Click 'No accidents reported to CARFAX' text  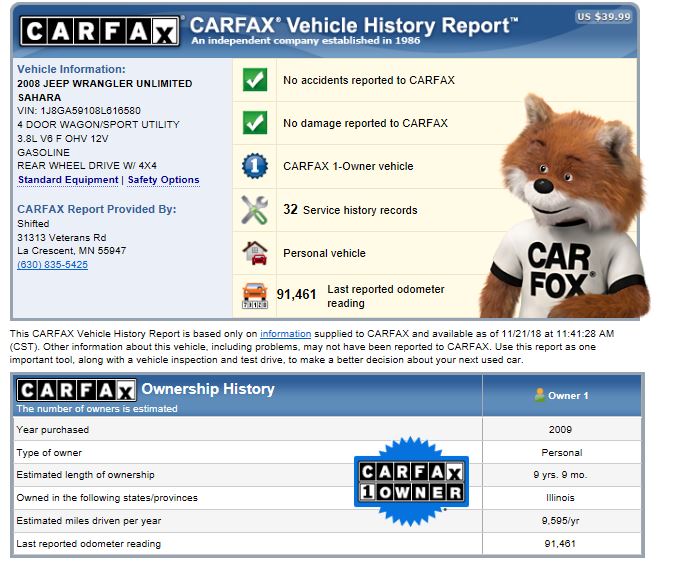point(369,80)
